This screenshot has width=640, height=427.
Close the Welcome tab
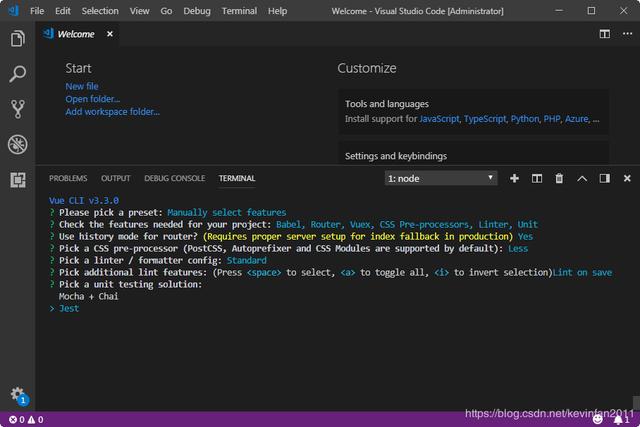point(110,34)
